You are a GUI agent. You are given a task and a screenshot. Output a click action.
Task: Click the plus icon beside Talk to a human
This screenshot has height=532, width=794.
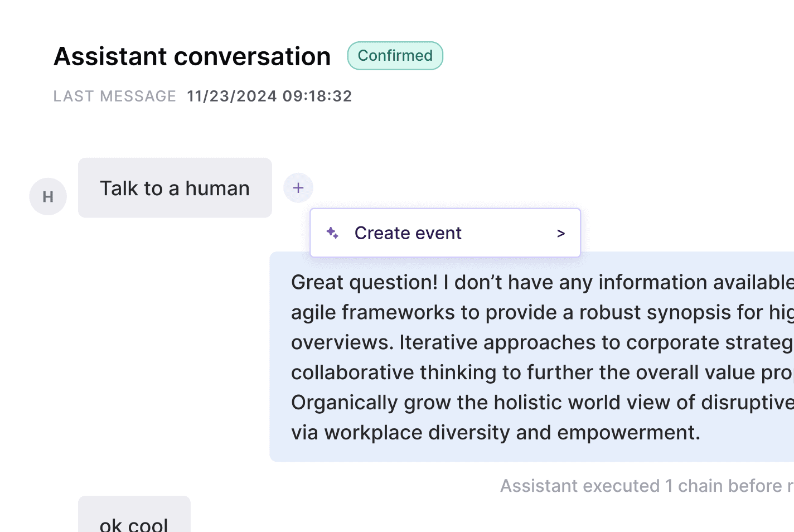298,188
